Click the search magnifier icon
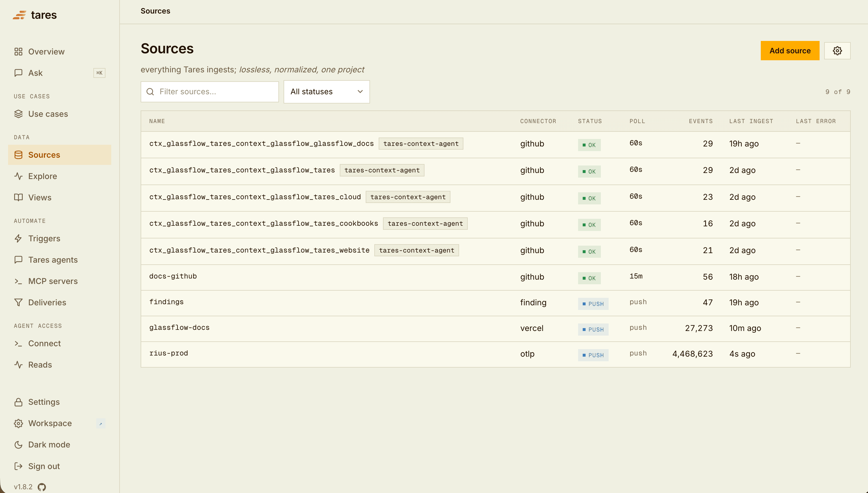The image size is (868, 493). [x=150, y=92]
